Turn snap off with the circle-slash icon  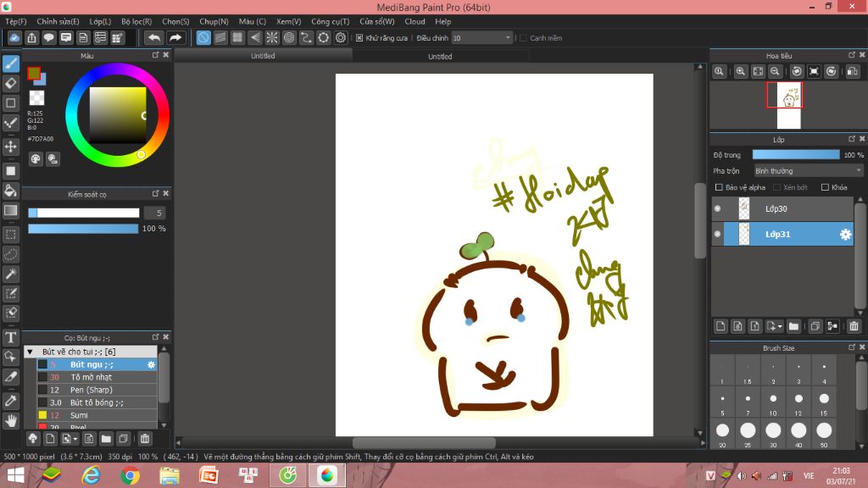203,37
